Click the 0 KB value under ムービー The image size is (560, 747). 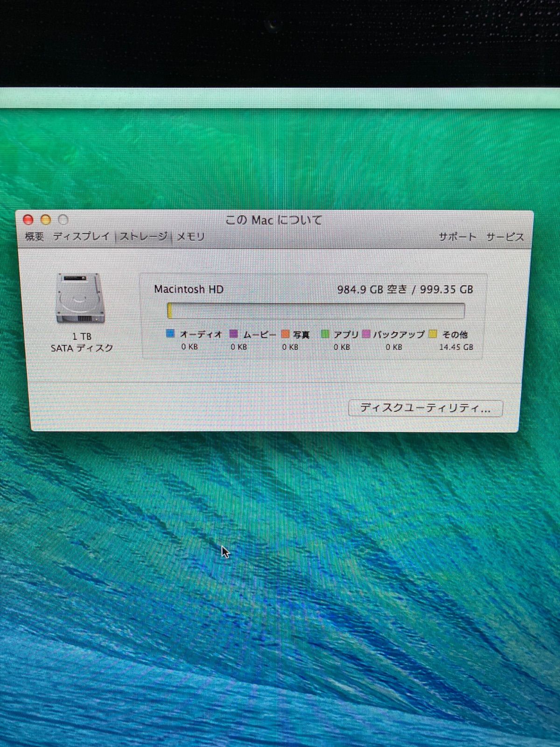coord(239,347)
